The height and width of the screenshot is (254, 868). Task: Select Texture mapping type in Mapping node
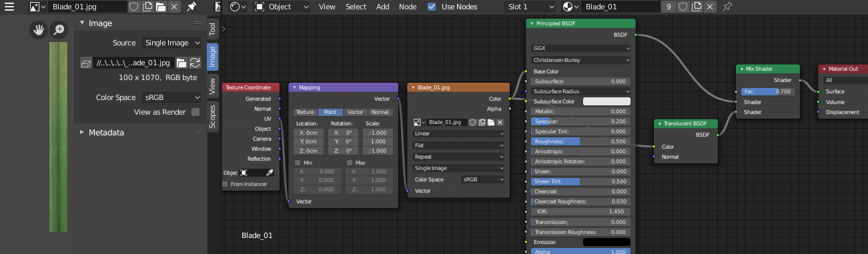click(x=305, y=112)
